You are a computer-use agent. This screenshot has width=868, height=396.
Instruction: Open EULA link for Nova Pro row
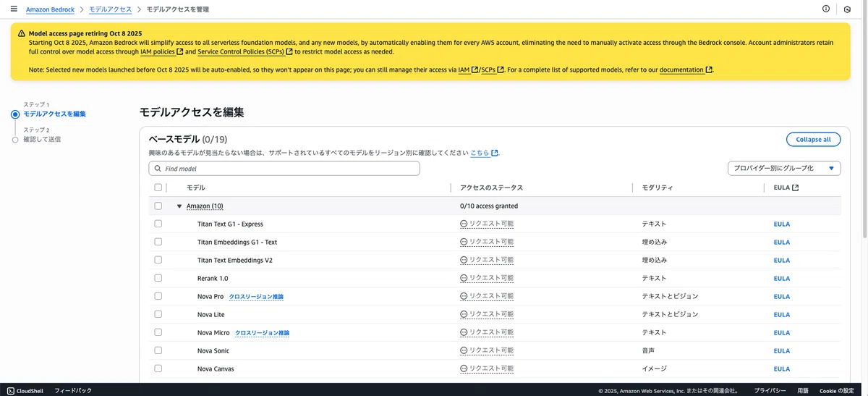click(x=782, y=296)
